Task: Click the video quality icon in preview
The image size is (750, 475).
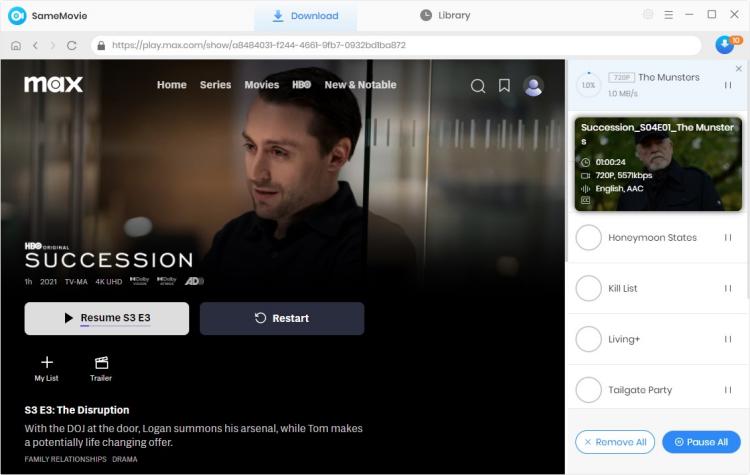Action: pyautogui.click(x=585, y=176)
